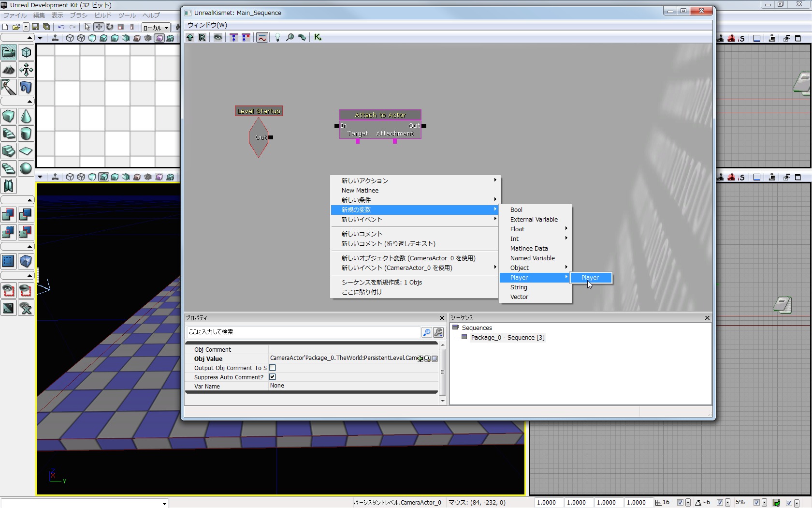Enable the Output Obj Comment checkbox
This screenshot has height=508, width=812.
tap(273, 368)
